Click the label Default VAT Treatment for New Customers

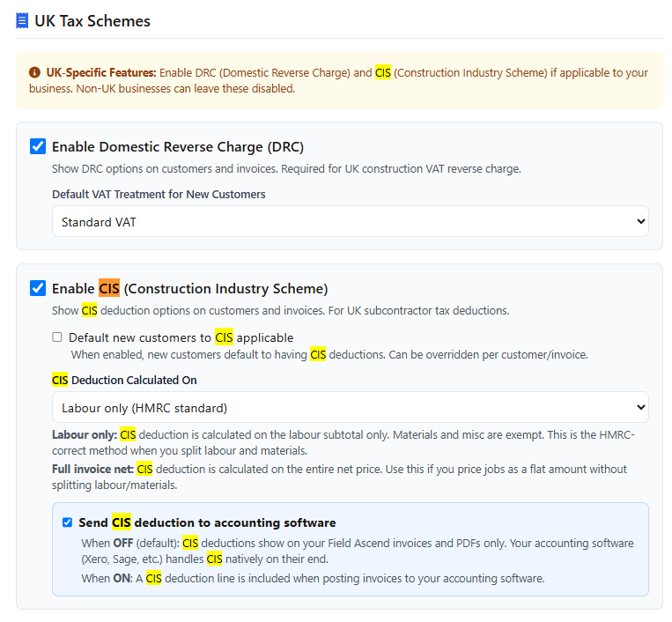pos(159,194)
